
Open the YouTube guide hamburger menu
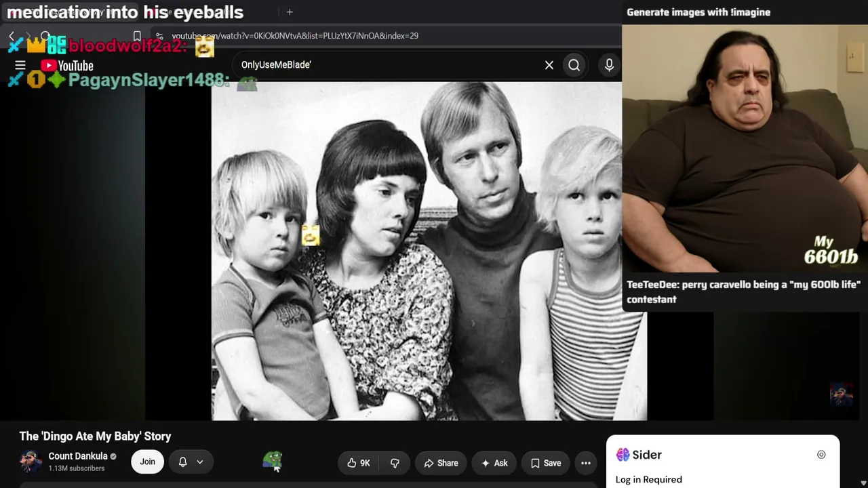pyautogui.click(x=20, y=65)
